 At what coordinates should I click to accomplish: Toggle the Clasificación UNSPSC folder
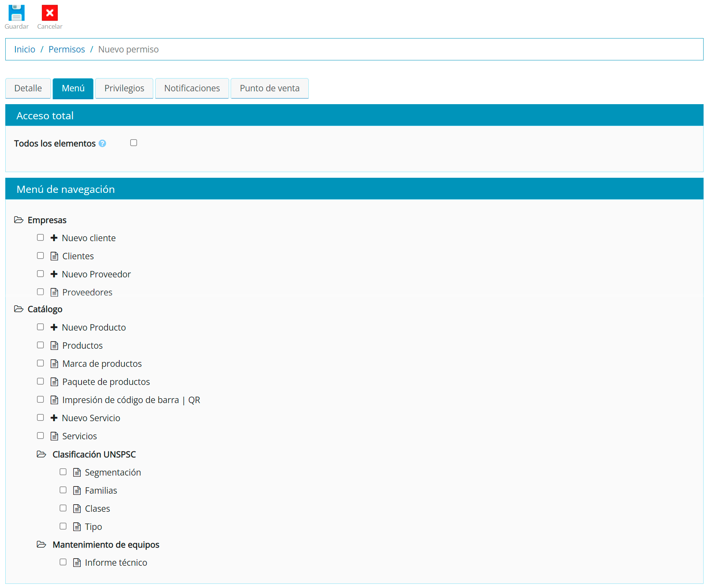tap(42, 454)
